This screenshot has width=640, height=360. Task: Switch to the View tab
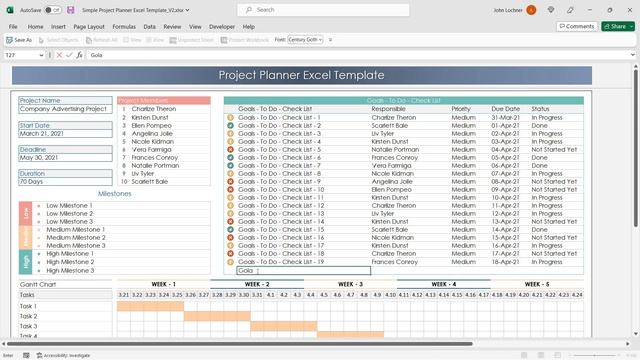click(195, 27)
